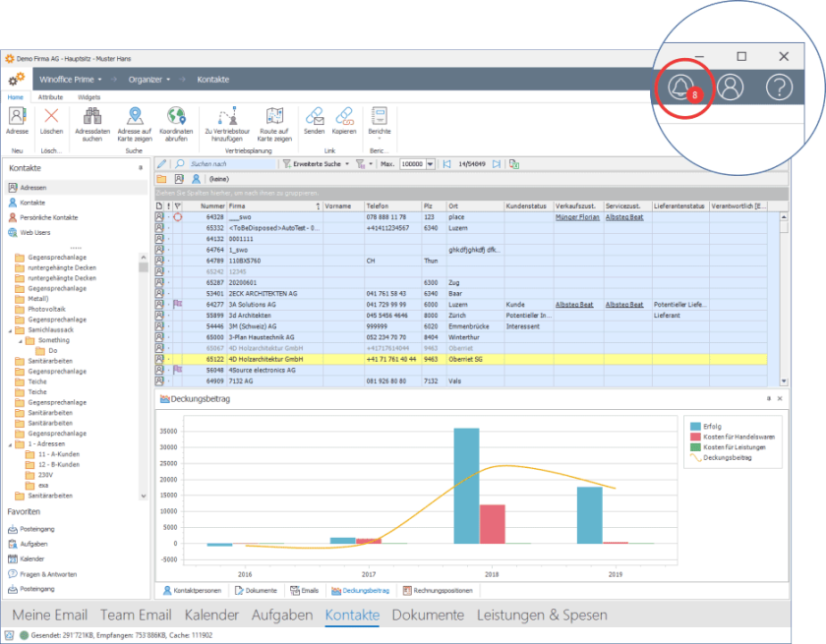Select the Photovoltaik folder
Image resolution: width=826 pixels, height=644 pixels.
[46, 309]
